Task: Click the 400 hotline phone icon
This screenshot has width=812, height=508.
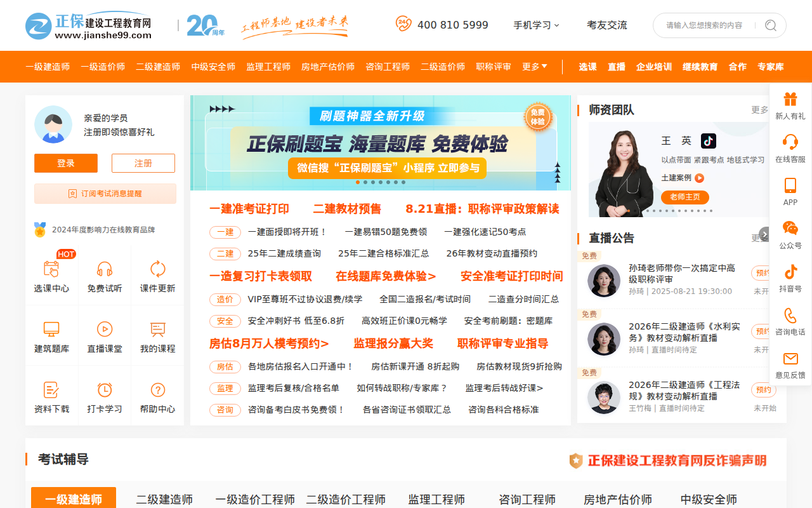Action: 403,24
